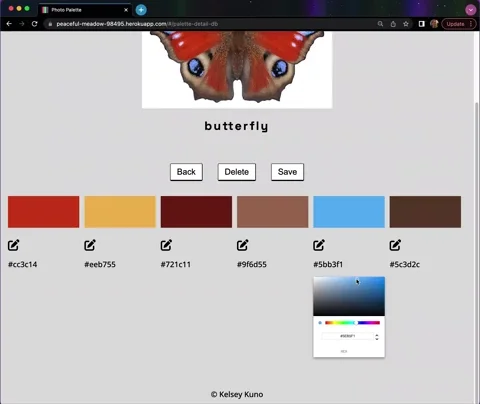
Task: Click the Save button
Action: [x=287, y=172]
